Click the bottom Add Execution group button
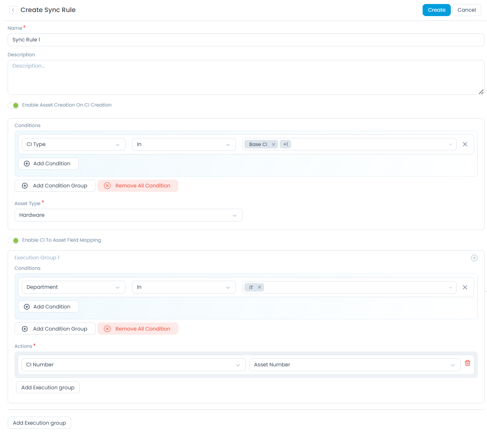The image size is (487, 448). (39, 423)
